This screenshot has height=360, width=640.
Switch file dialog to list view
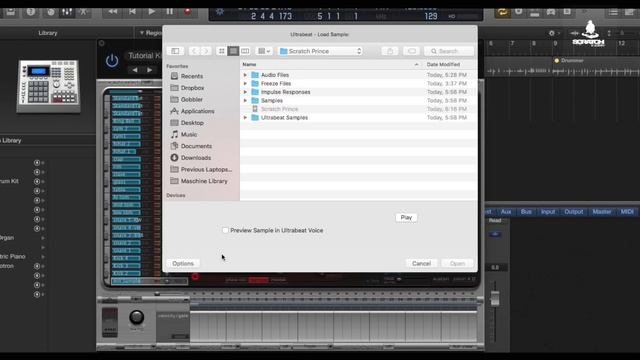(x=233, y=51)
